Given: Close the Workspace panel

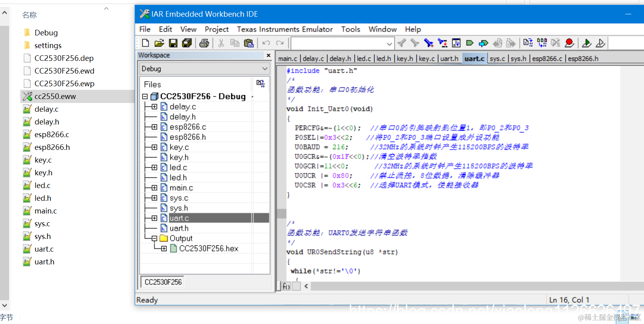Looking at the screenshot, I should (x=269, y=55).
